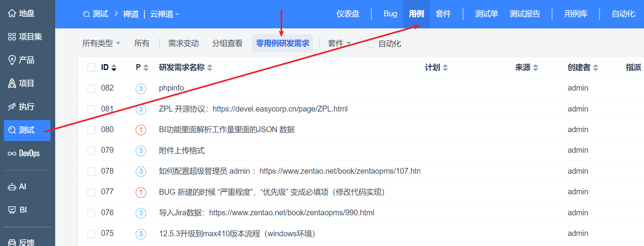Check the row 076 checkbox
This screenshot has width=644, height=246.
92,213
